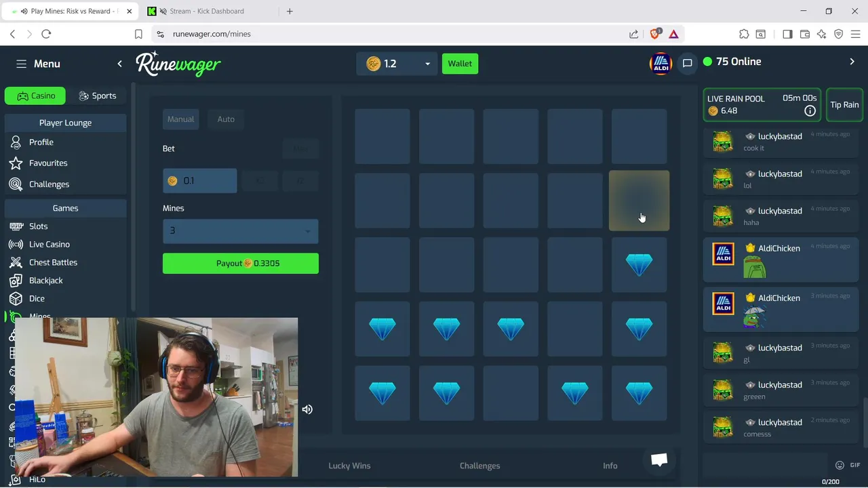
Task: Open the Challenges tab below the game
Action: tap(479, 466)
